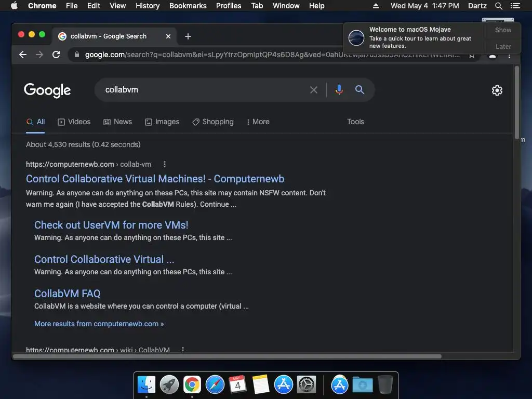Open Finder from the Dock
The height and width of the screenshot is (399, 532).
coord(147,385)
